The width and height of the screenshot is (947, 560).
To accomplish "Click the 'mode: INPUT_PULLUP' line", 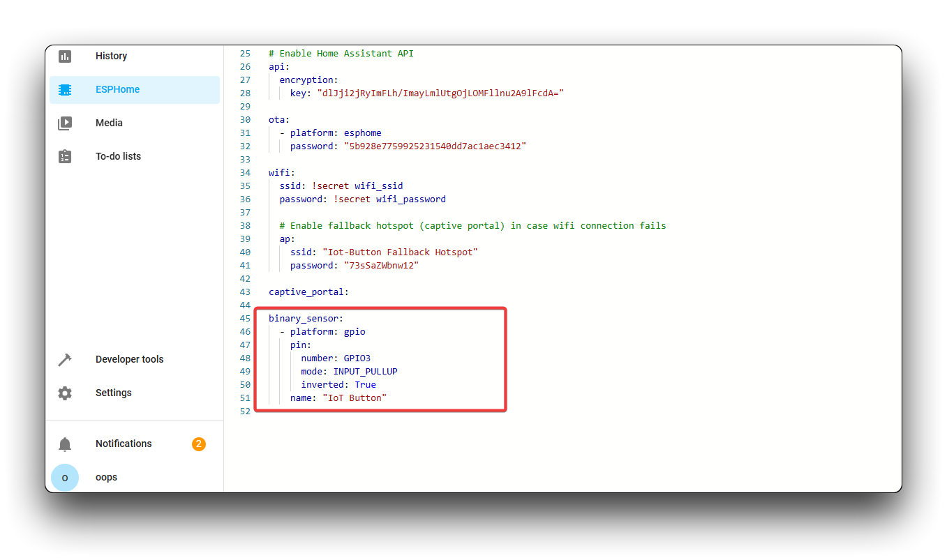I will click(x=350, y=372).
